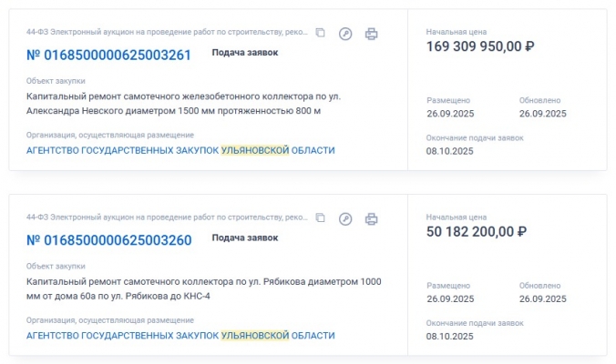The width and height of the screenshot is (616, 364).
Task: Open agency link in the second card
Action: coord(180,336)
